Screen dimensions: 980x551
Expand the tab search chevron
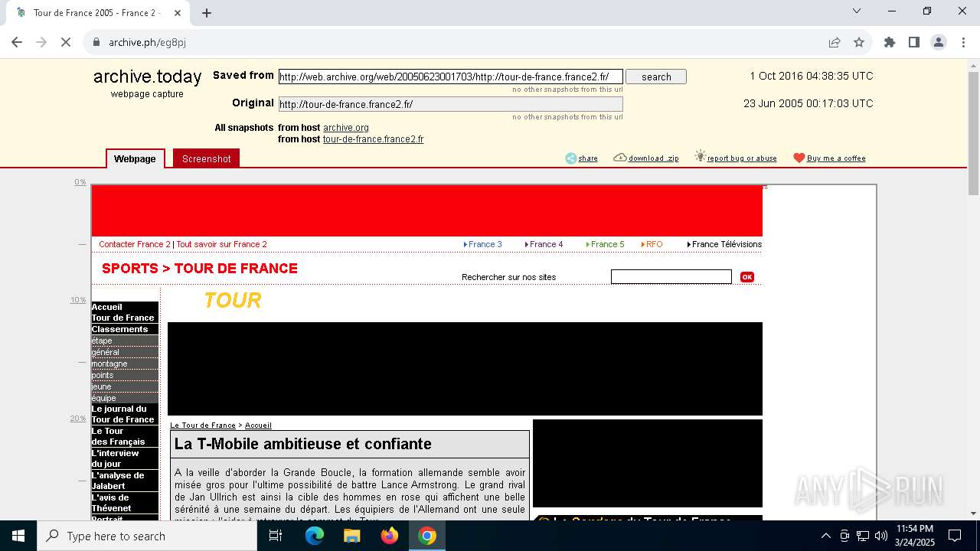(x=857, y=11)
